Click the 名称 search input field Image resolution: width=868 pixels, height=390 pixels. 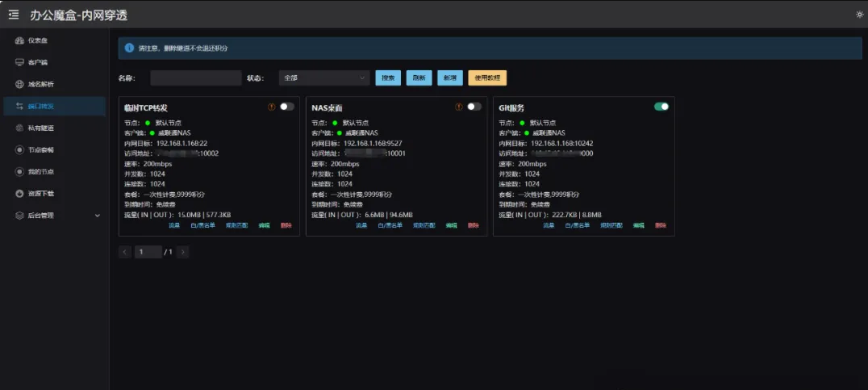tap(195, 78)
